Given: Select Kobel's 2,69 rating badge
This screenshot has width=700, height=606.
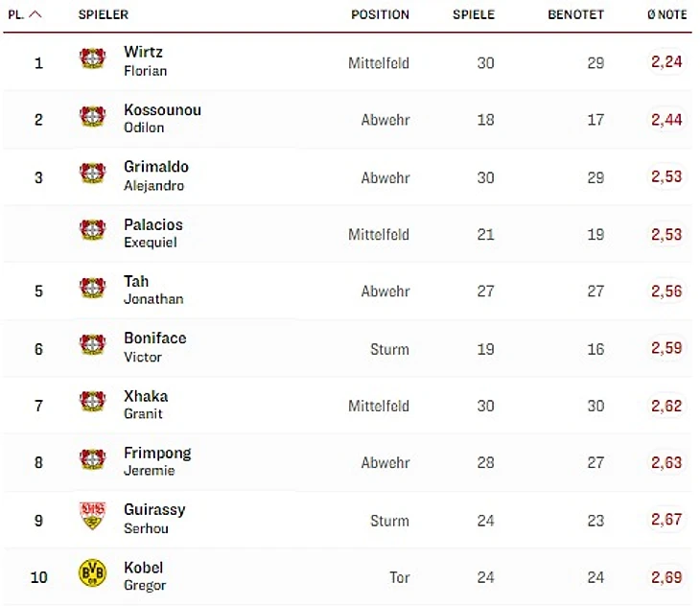Looking at the screenshot, I should coord(666,577).
